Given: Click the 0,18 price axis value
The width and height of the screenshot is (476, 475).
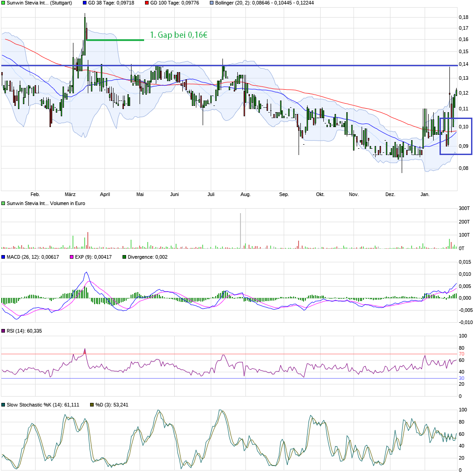Looking at the screenshot, I should click(x=463, y=17).
